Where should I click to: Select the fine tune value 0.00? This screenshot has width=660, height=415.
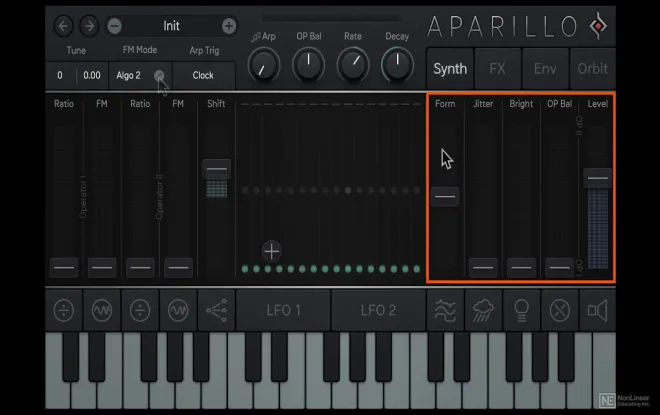click(92, 75)
